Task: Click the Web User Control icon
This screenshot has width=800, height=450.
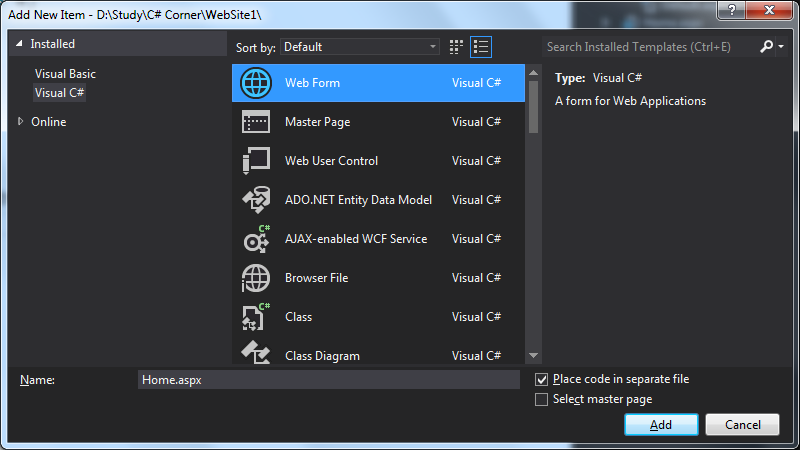Action: (x=256, y=161)
